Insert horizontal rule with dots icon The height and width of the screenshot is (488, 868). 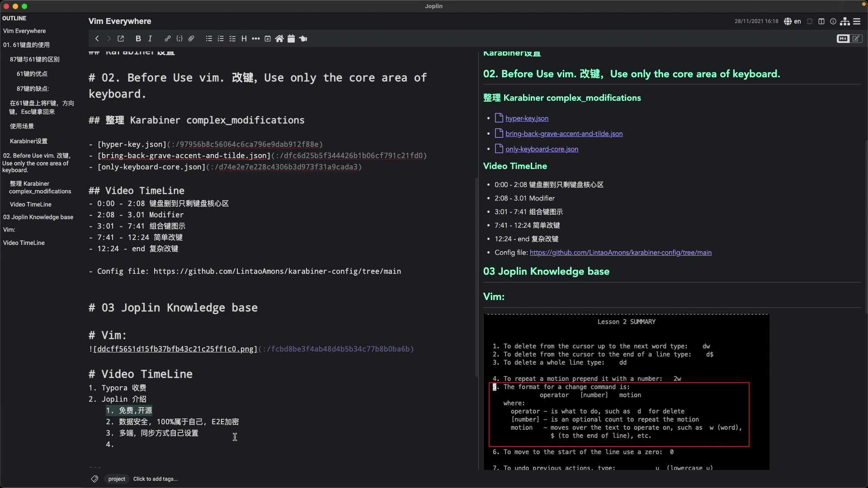tap(256, 39)
